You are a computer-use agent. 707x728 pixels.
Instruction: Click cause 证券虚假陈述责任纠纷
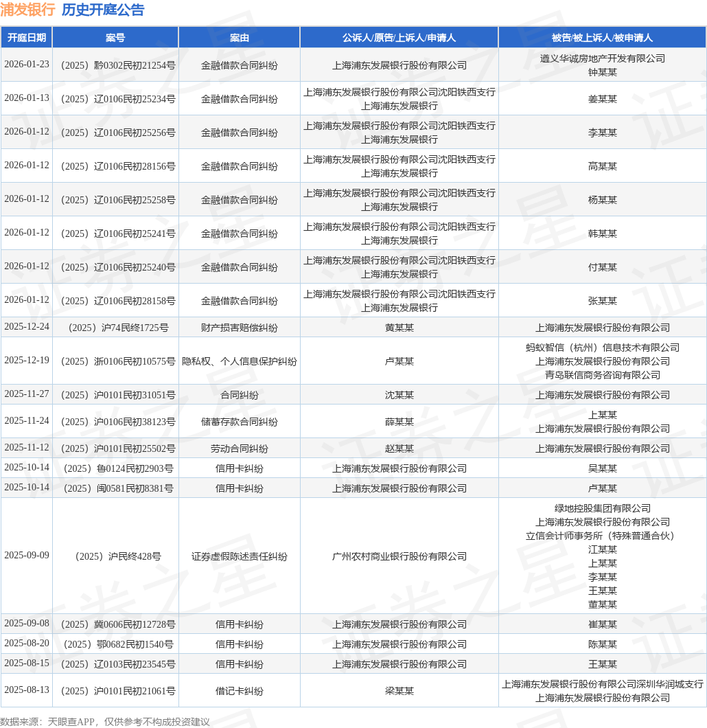pos(240,556)
